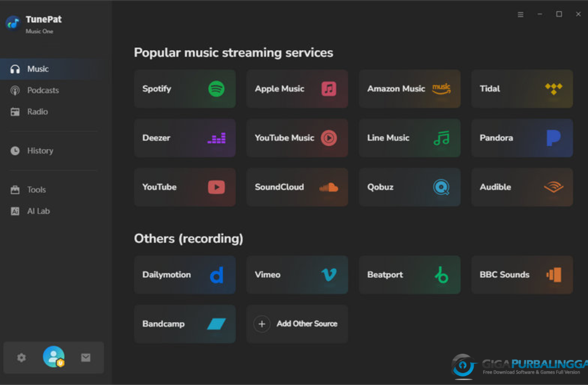Open the AI Lab sidebar label
This screenshot has height=385, width=588.
[38, 211]
